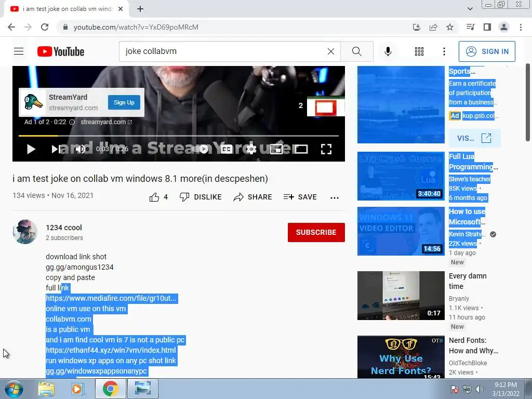
Task: Open Windows 11 Video Editor thumbnail
Action: click(401, 231)
